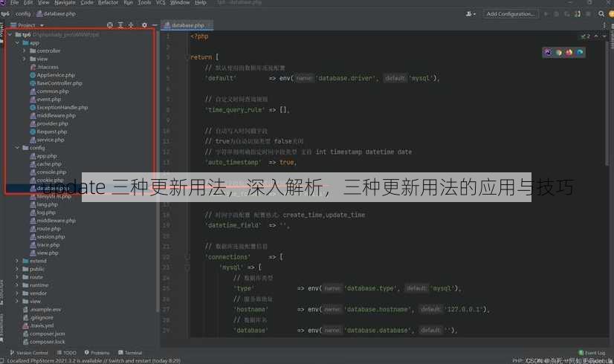Open Problems tool window

(97, 353)
